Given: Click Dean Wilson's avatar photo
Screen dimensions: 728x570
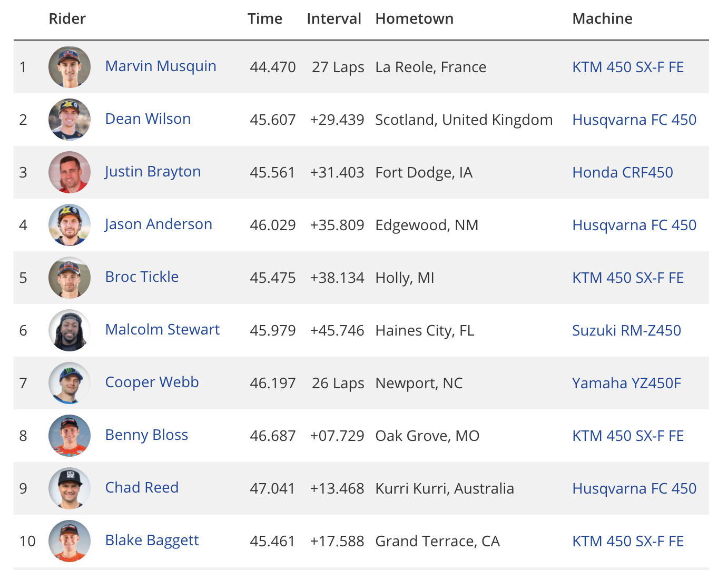Looking at the screenshot, I should coord(70,120).
